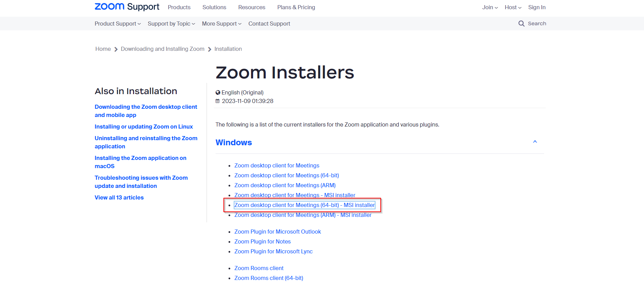Go to Home breadcrumb
Screen dimensions: 644x282
tap(103, 49)
